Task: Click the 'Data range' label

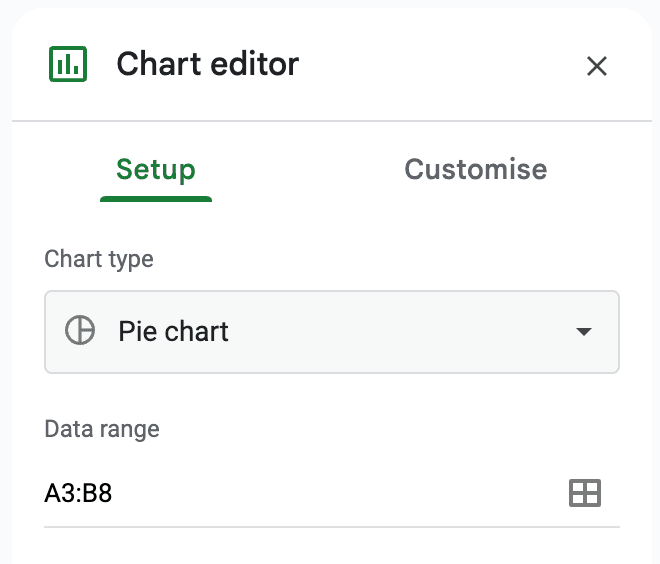Action: click(102, 429)
